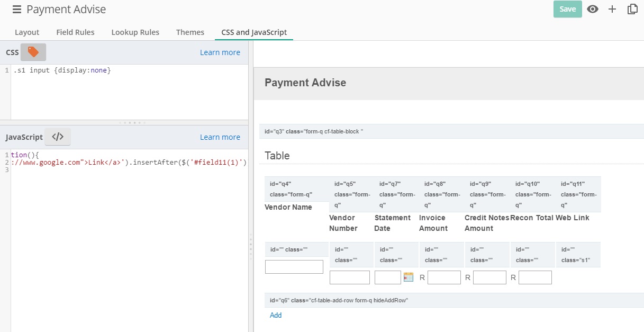This screenshot has height=332, width=644.
Task: Open the hamburger menu beside Payment Advise
Action: (x=17, y=10)
